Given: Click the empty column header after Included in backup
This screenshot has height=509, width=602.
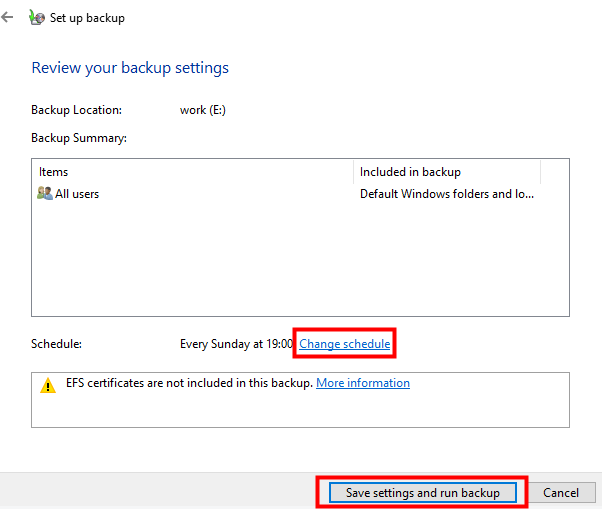Looking at the screenshot, I should pos(554,172).
